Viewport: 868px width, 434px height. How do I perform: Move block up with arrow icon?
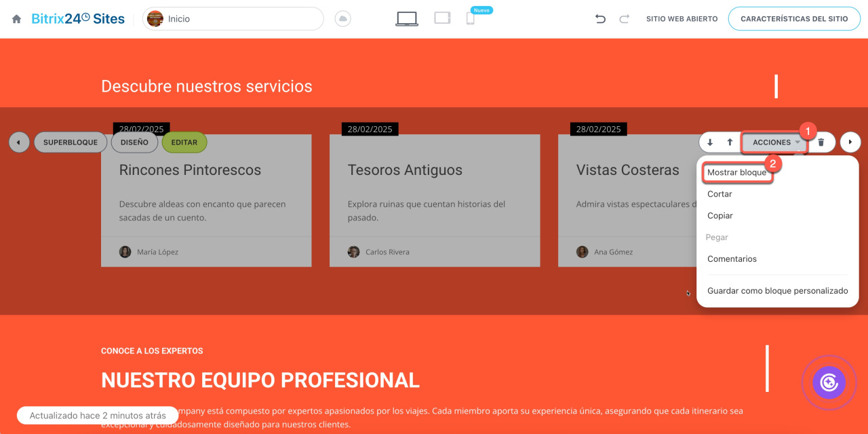click(730, 142)
